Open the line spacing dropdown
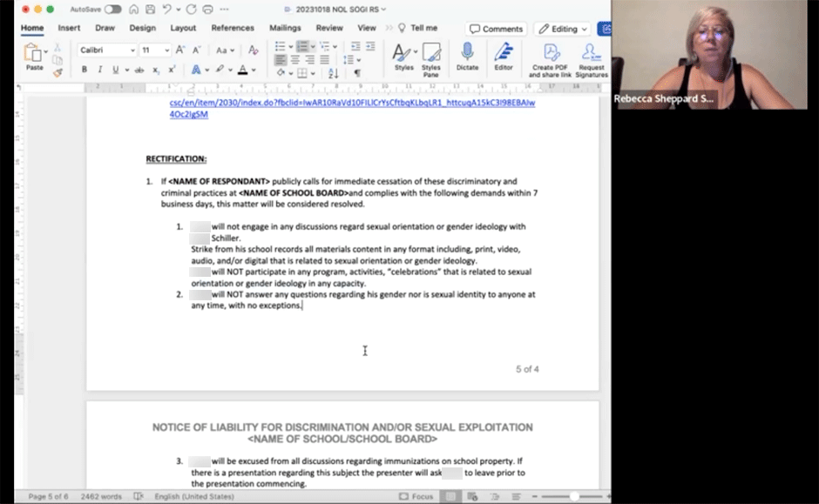 pyautogui.click(x=351, y=60)
